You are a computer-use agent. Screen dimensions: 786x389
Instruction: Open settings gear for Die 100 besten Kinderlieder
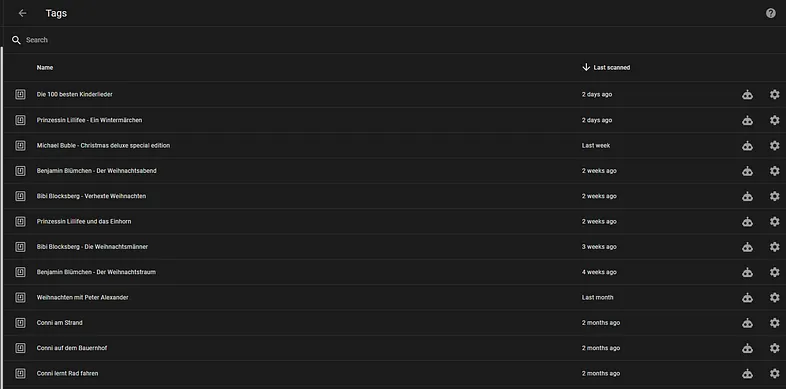click(x=774, y=94)
